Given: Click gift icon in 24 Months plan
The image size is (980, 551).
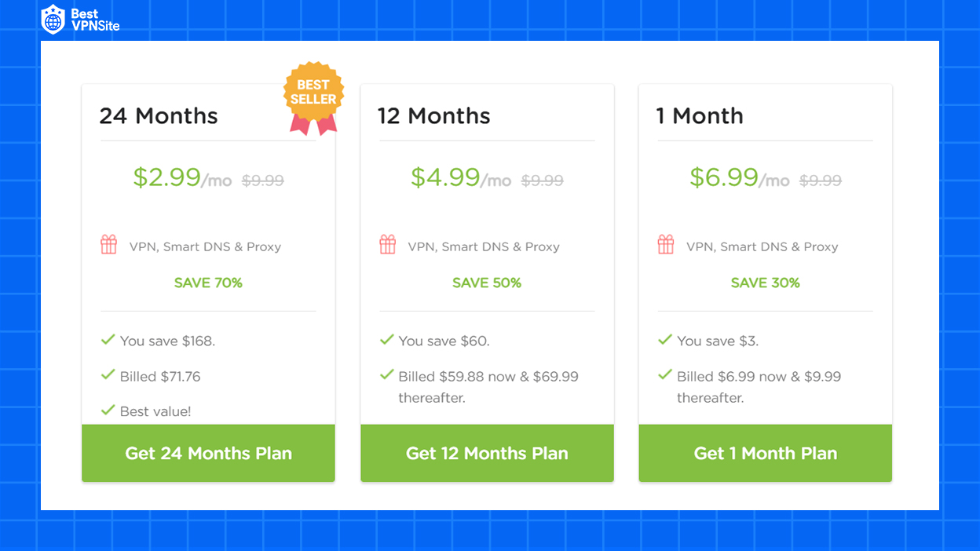Looking at the screenshot, I should click(109, 245).
